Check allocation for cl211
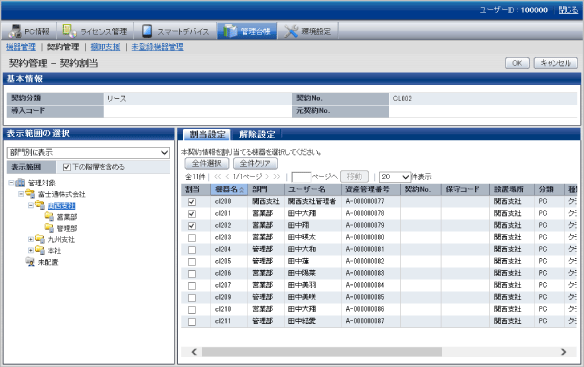The image size is (584, 367). coord(192,322)
